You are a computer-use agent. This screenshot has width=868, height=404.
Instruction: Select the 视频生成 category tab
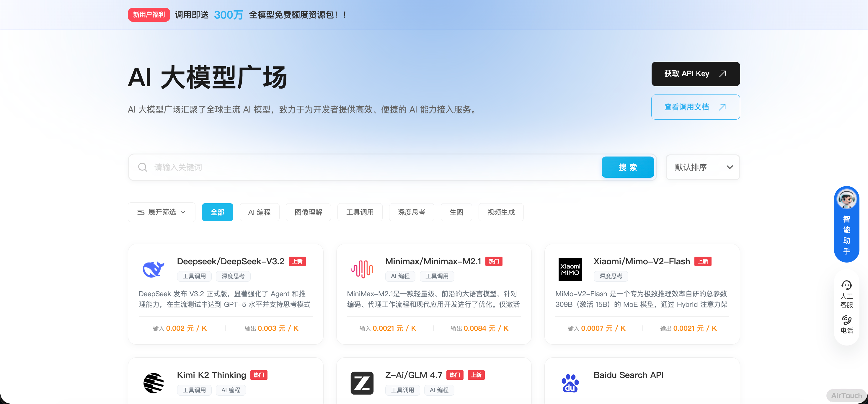pyautogui.click(x=501, y=212)
